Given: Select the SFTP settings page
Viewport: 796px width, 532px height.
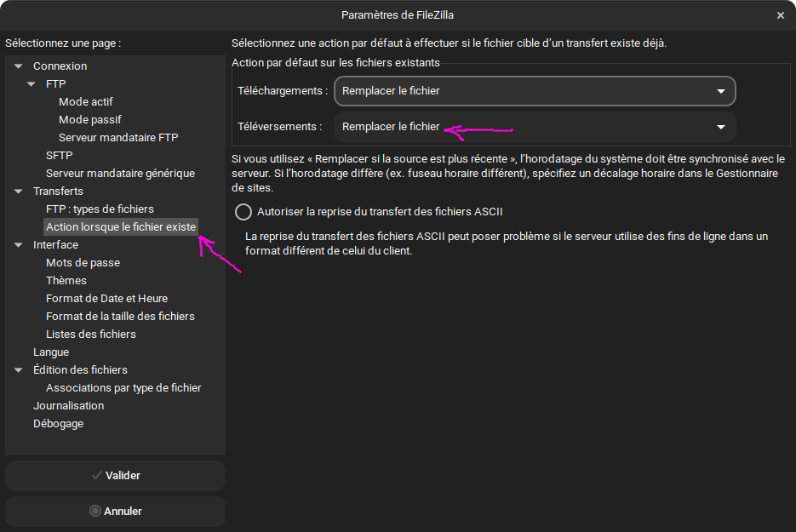Looking at the screenshot, I should pyautogui.click(x=59, y=156).
